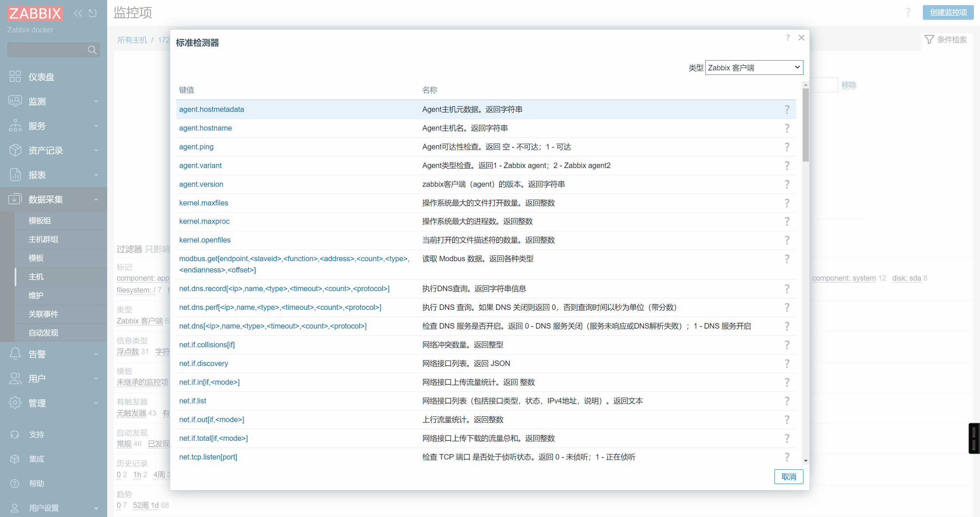This screenshot has width=980, height=517.
Task: Click the 所有主机 breadcrumb link
Action: pos(132,40)
